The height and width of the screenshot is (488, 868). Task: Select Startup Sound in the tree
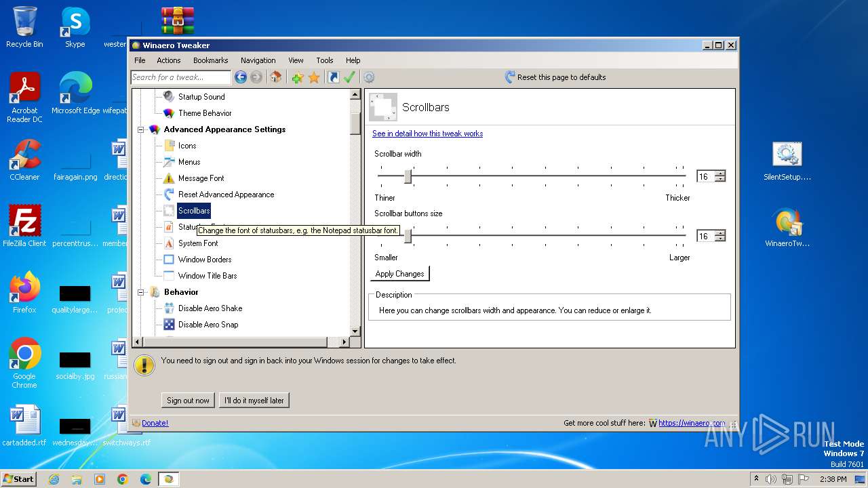[x=201, y=97]
